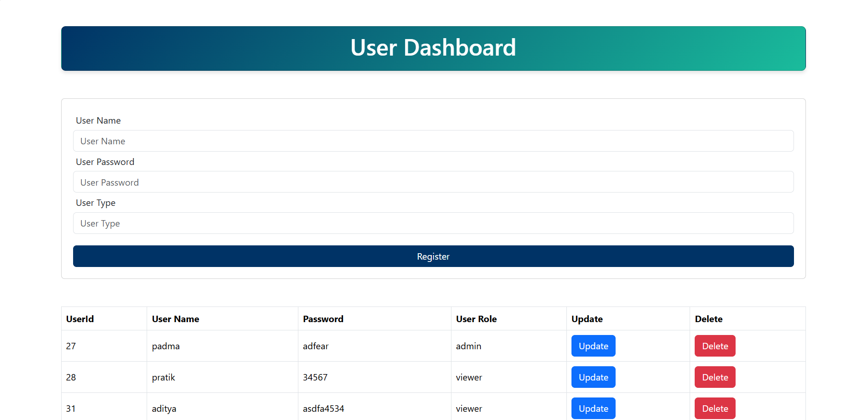Update the user padma
Image resolution: width=868 pixels, height=420 pixels.
tap(593, 346)
